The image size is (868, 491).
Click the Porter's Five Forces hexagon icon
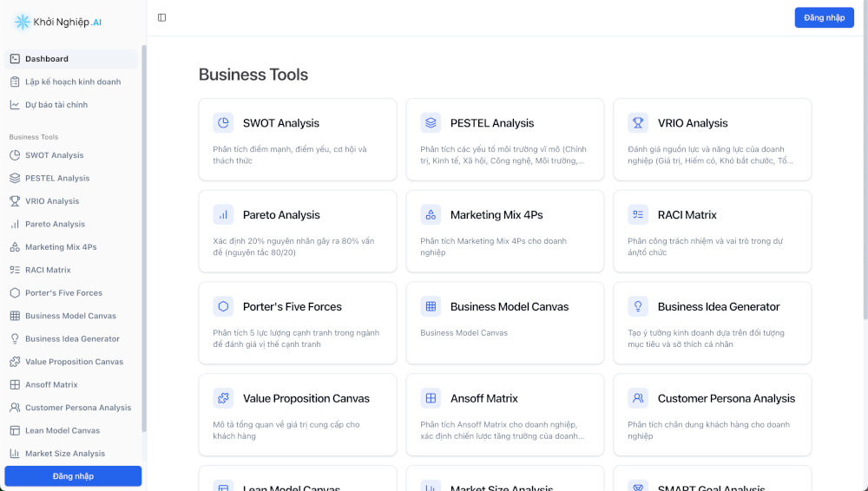pos(223,306)
